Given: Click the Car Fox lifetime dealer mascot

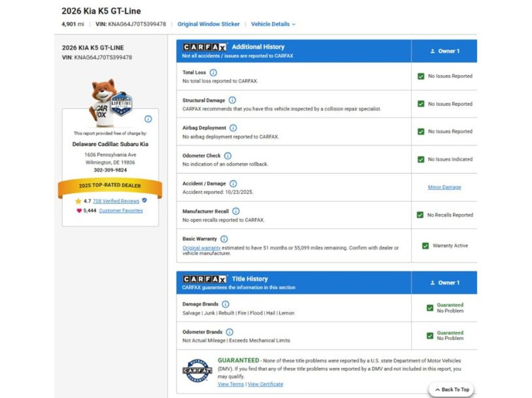Looking at the screenshot, I should click(110, 103).
